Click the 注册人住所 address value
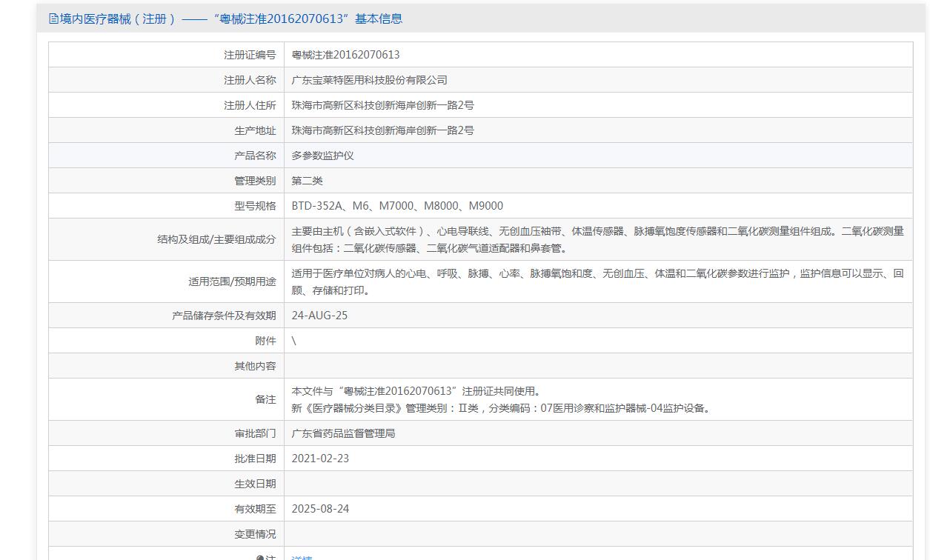Viewport: 930px width, 560px height. [x=382, y=105]
